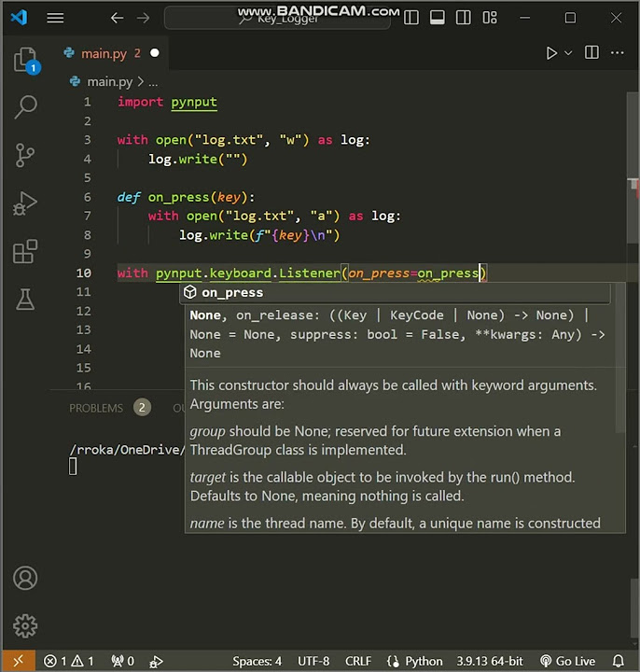The height and width of the screenshot is (672, 640).
Task: Open the Explorer view in activity bar
Action: pos(26,60)
